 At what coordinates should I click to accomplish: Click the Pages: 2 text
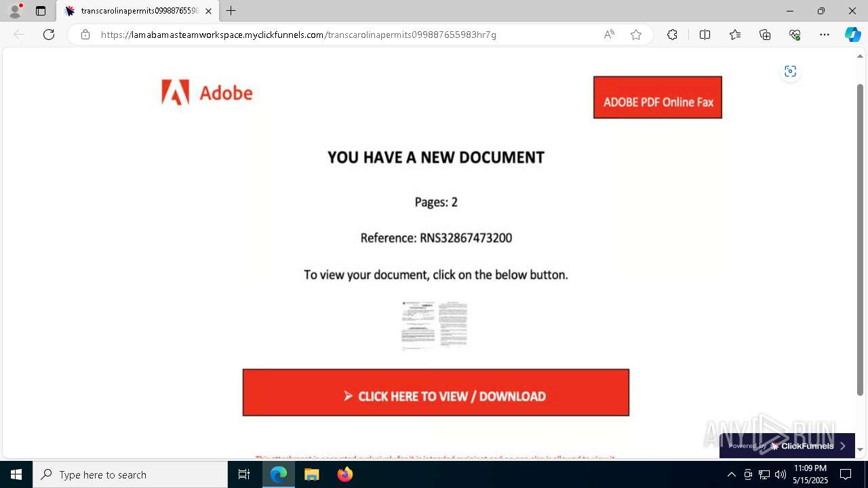click(x=436, y=202)
